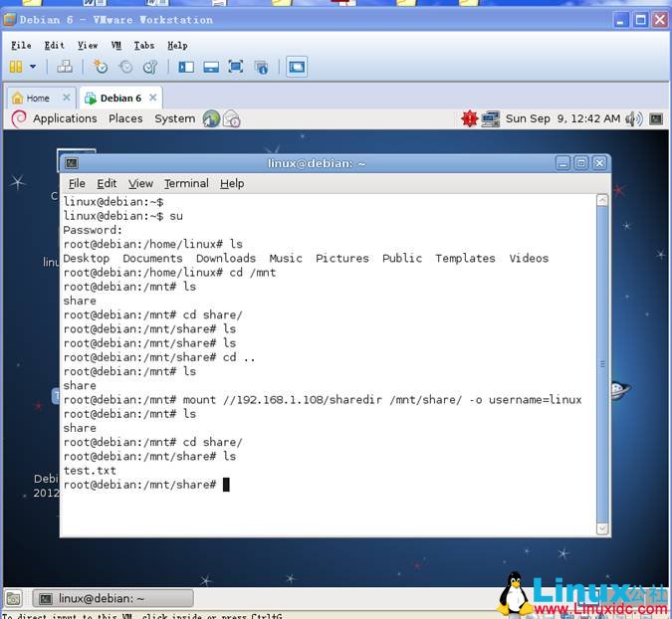Open VMware Tabs menu
Viewport: 672px width, 619px height.
pos(144,46)
